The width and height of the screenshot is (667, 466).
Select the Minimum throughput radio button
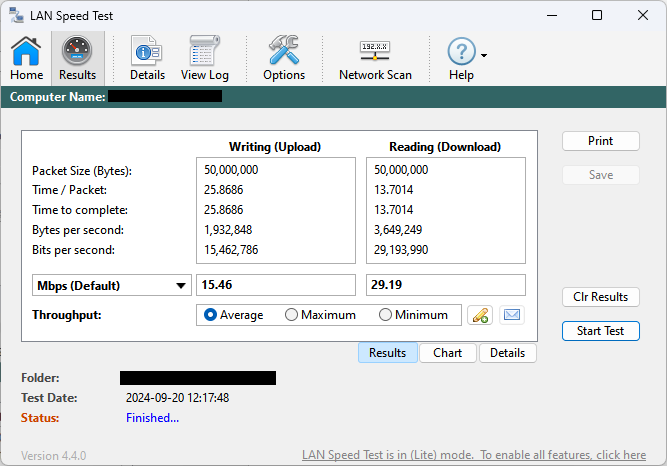pyautogui.click(x=385, y=315)
